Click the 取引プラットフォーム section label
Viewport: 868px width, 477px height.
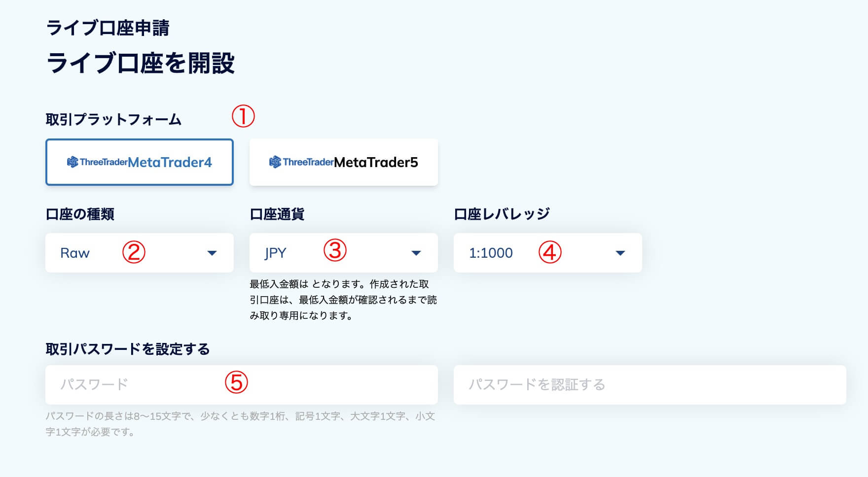click(113, 118)
